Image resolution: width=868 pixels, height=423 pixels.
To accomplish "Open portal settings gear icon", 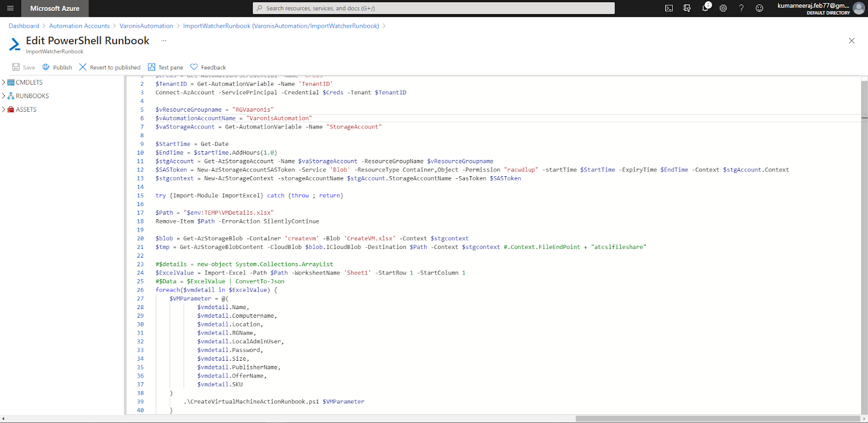I will pyautogui.click(x=723, y=8).
